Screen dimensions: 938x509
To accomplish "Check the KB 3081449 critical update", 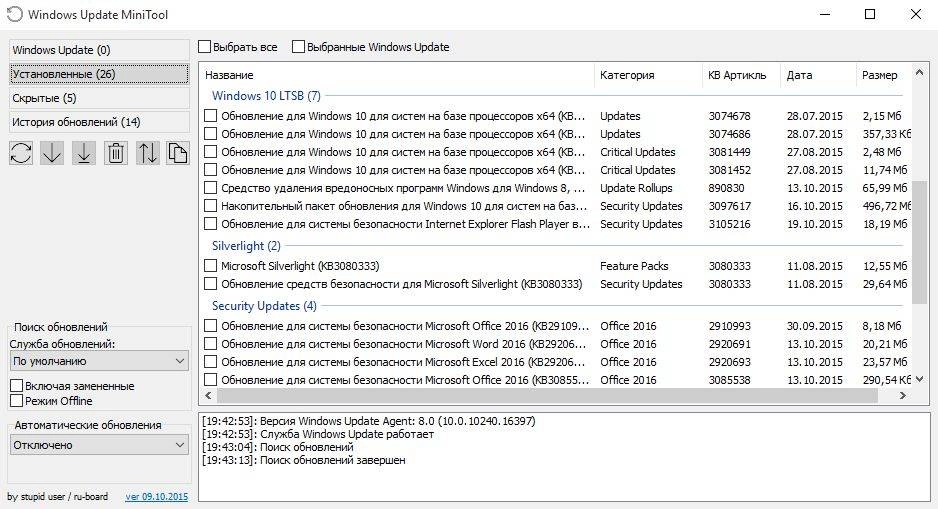I will [211, 151].
